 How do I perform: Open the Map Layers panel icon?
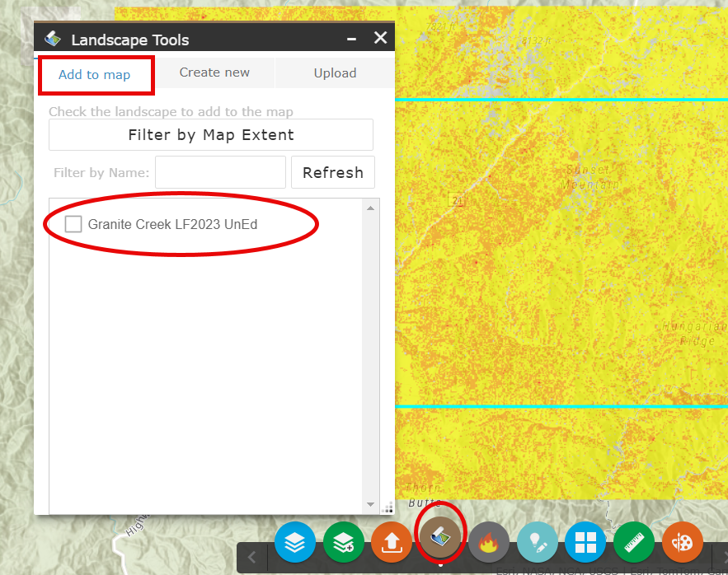[x=294, y=542]
